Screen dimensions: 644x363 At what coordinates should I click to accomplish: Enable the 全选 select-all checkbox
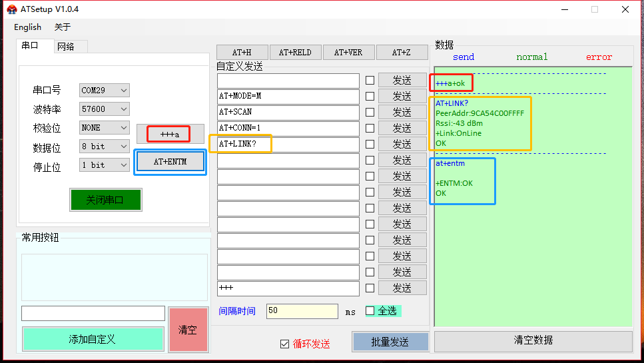tap(370, 310)
